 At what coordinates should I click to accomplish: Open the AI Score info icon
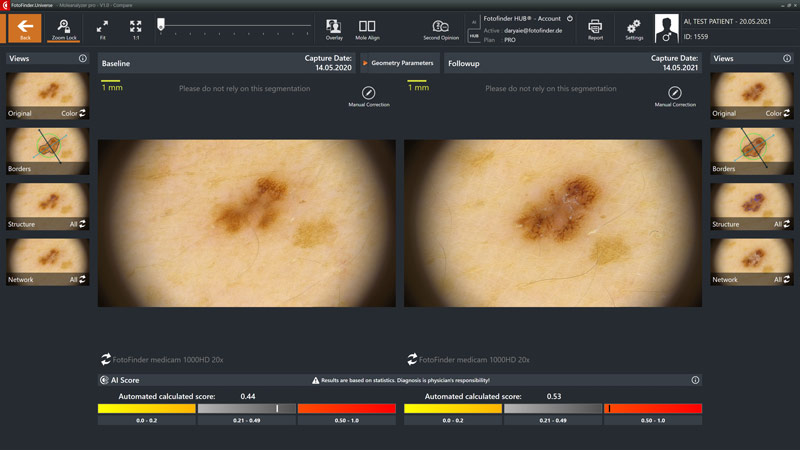tap(695, 380)
